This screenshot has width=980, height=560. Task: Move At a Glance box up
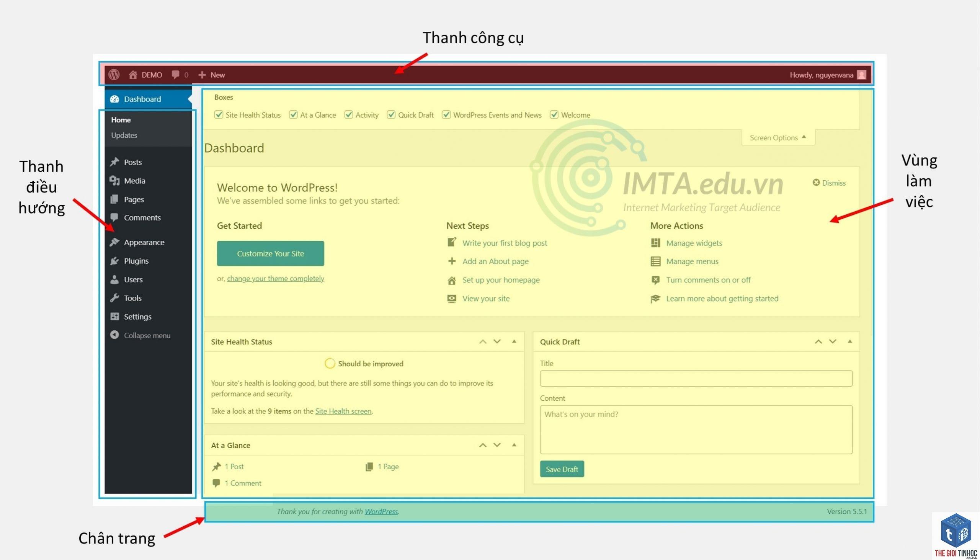483,445
